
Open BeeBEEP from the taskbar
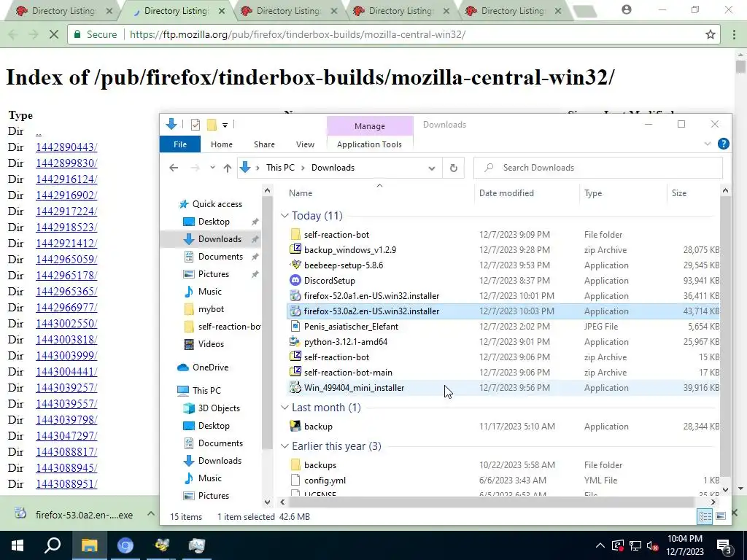point(161,545)
